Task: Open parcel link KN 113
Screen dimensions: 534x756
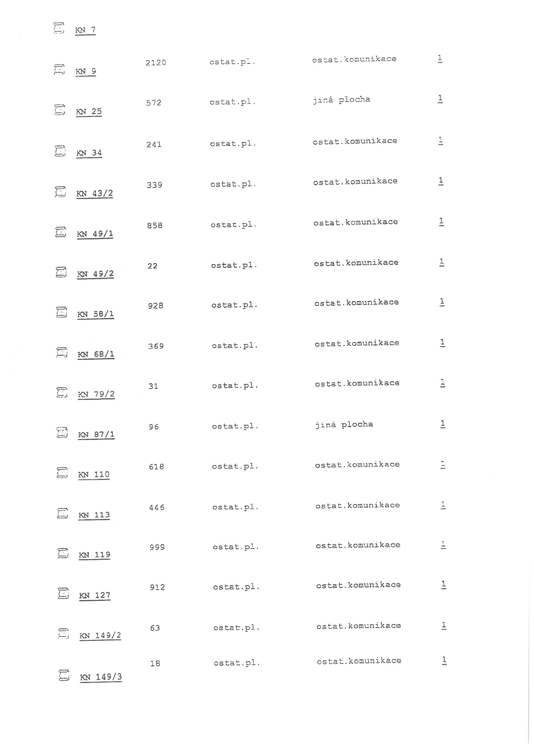Action: click(94, 515)
